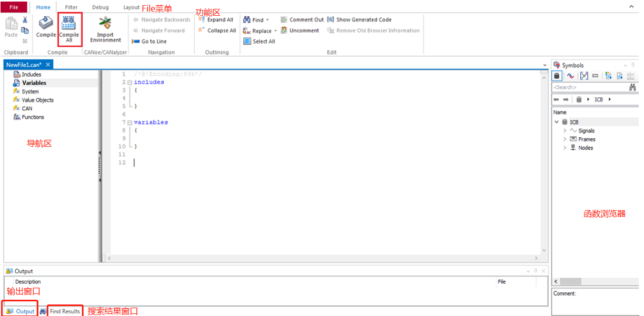Switch to the Debug ribbon tab
The height and width of the screenshot is (316, 644).
click(100, 7)
